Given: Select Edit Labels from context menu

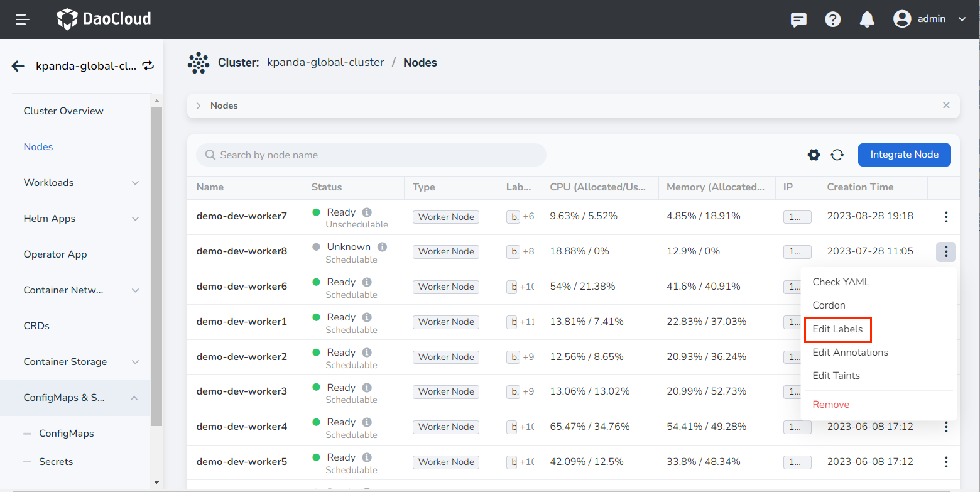Looking at the screenshot, I should (x=837, y=329).
